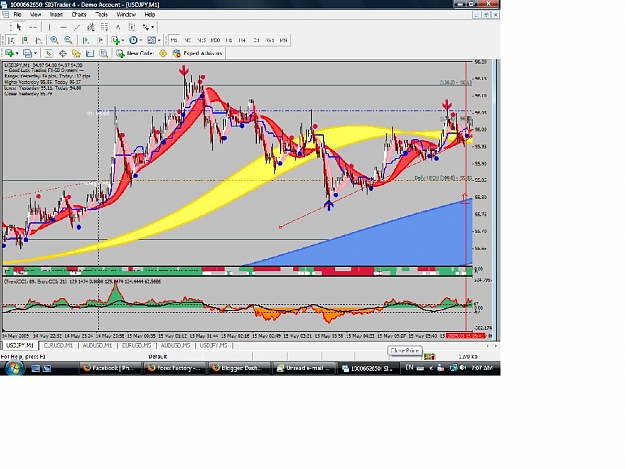
Task: Draw a horizontal line
Action: [x=63, y=27]
